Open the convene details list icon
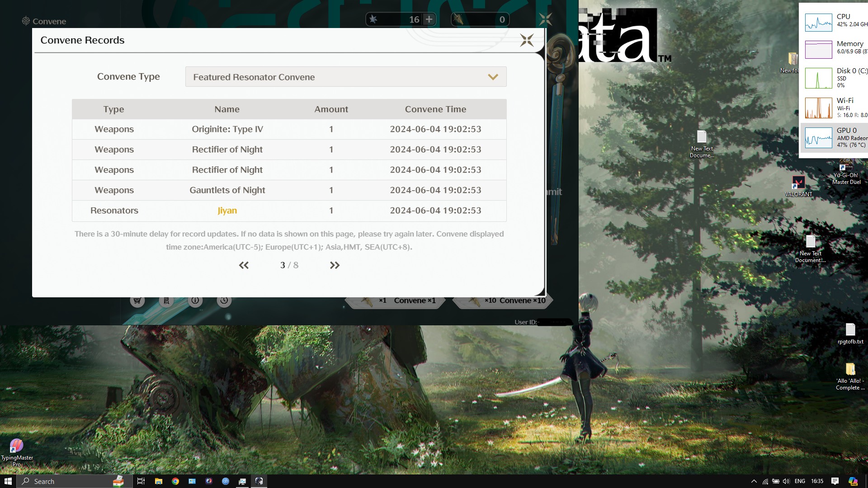This screenshot has width=868, height=488. point(166,300)
